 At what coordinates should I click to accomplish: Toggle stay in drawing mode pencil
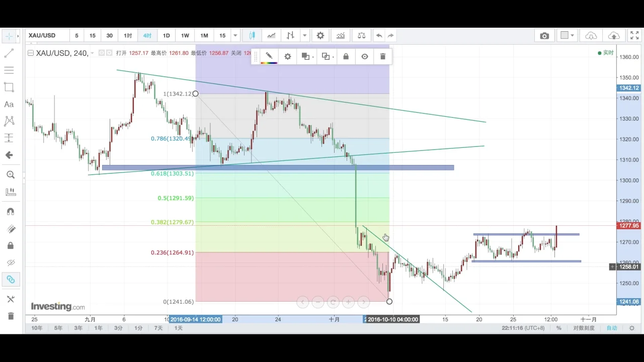coord(10,229)
